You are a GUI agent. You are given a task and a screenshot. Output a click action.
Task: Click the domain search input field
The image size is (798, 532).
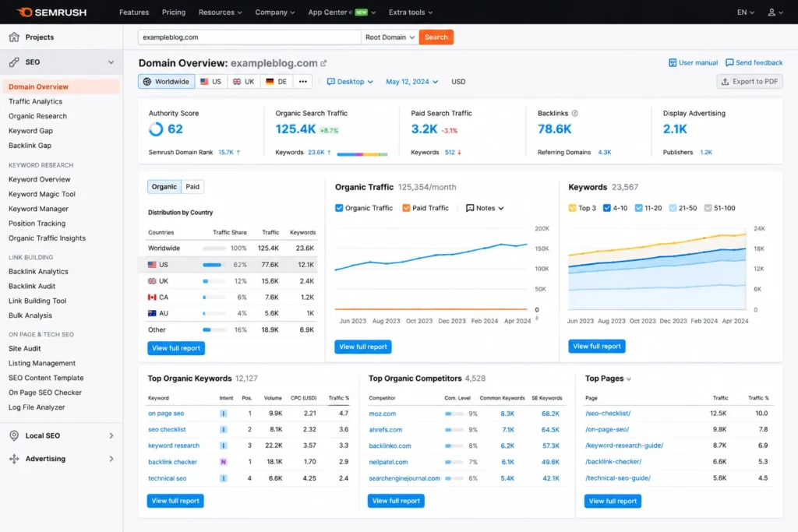pyautogui.click(x=249, y=37)
